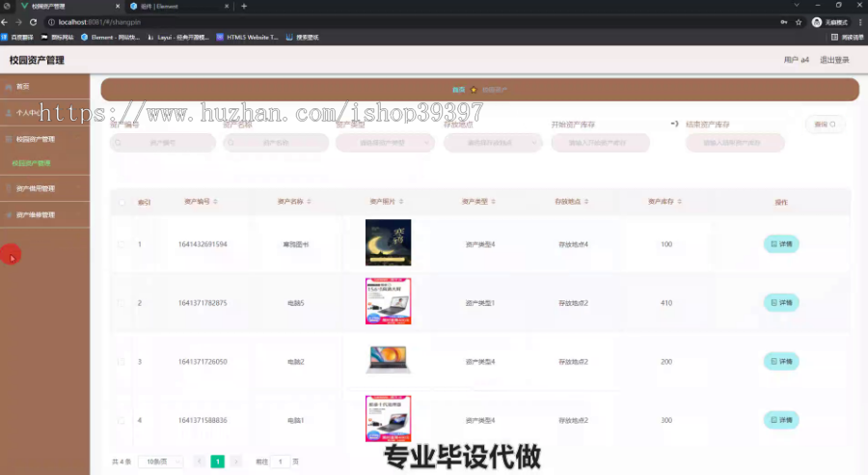Click the 首页 breadcrumb link
The height and width of the screenshot is (475, 868).
tap(458, 90)
